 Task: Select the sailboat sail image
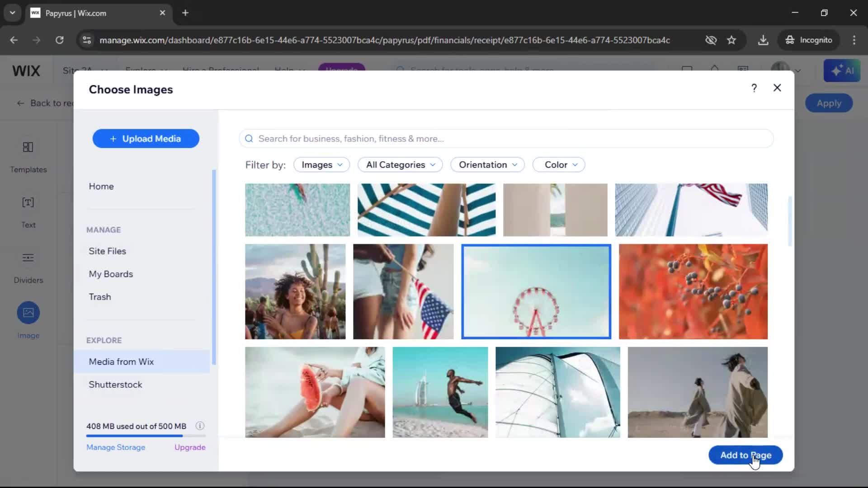coord(558,392)
